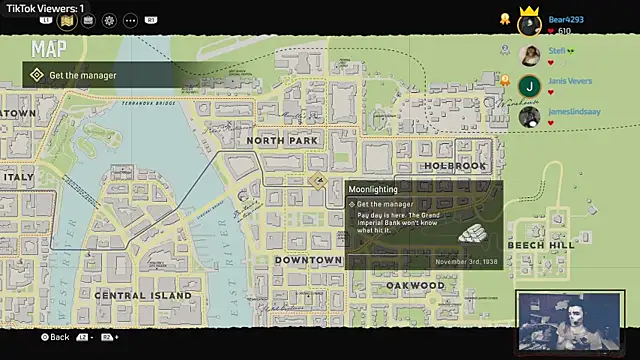Viewport: 640px width, 360px height.
Task: Click the R1 next tab indicator
Action: (x=151, y=20)
